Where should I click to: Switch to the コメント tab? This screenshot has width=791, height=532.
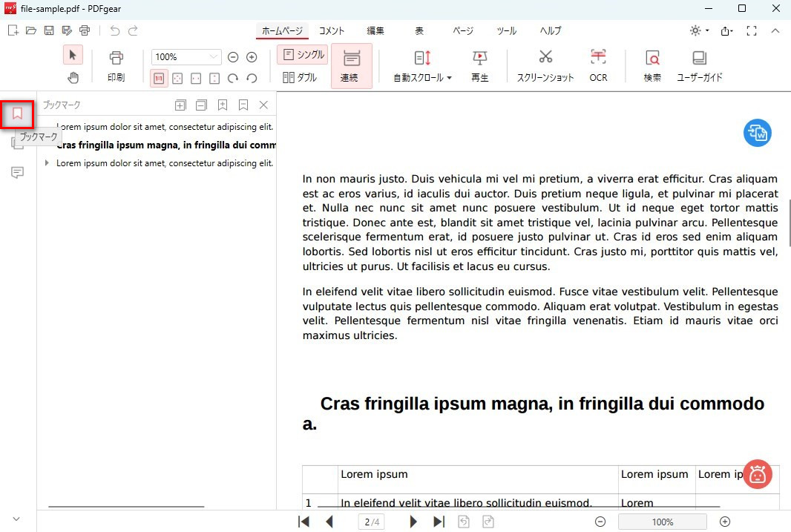[332, 30]
